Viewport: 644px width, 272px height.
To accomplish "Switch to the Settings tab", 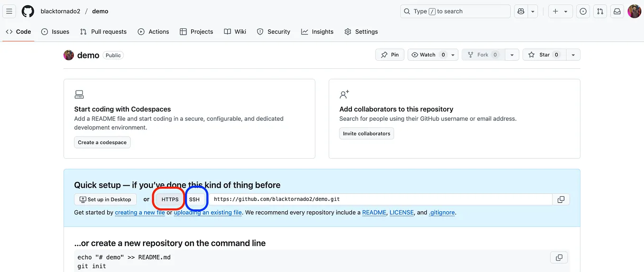I will tap(361, 32).
